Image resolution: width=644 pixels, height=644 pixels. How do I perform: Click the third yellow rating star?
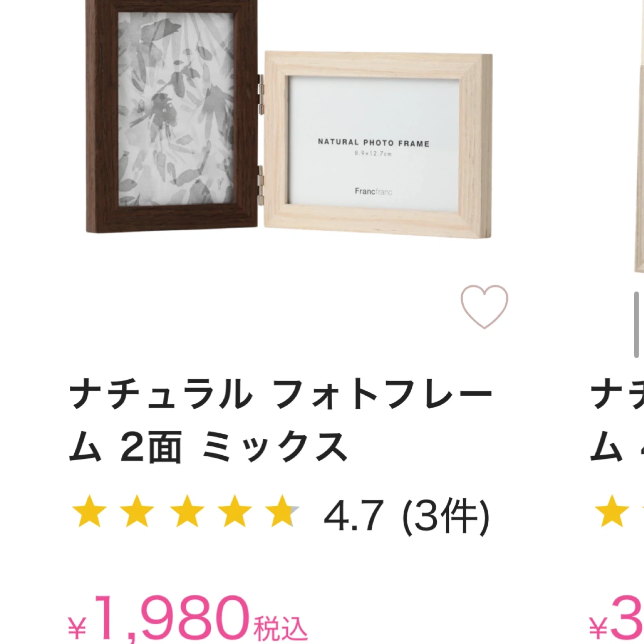(187, 511)
